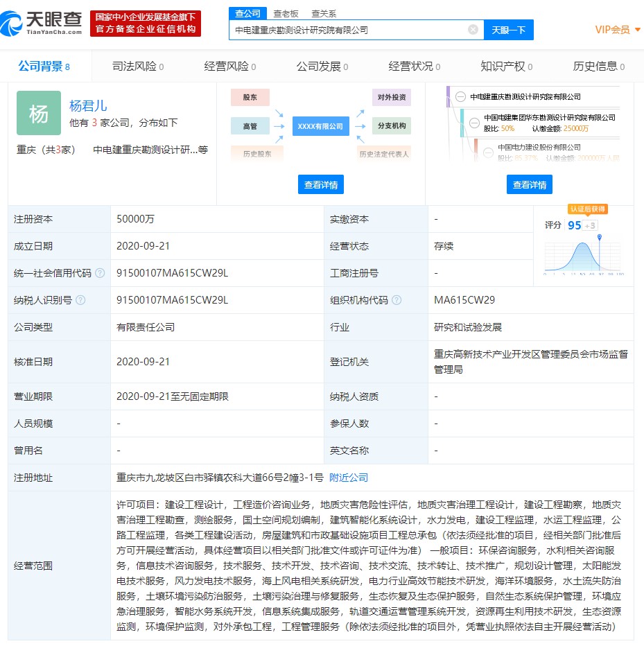
Task: Switch to 查老板 search tab
Action: coord(286,14)
